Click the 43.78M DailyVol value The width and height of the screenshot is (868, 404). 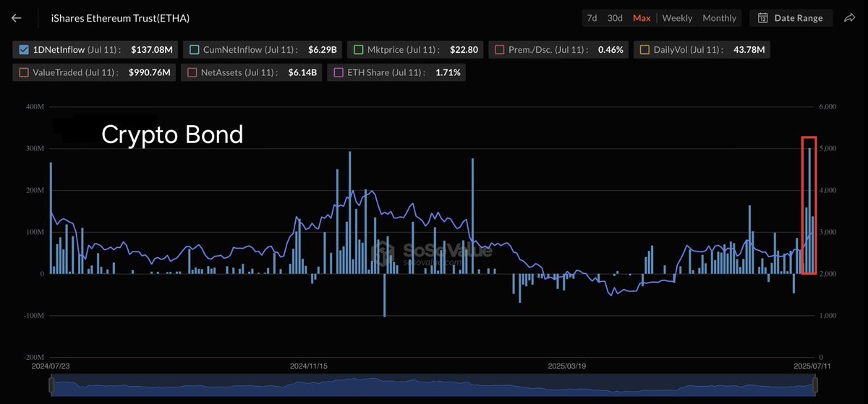coord(749,50)
